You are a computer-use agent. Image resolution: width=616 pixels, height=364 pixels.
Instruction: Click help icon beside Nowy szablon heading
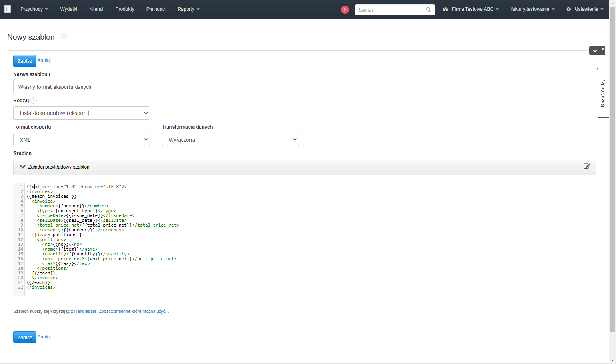coord(64,36)
